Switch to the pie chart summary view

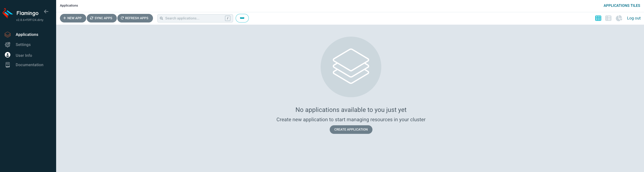coord(619,18)
